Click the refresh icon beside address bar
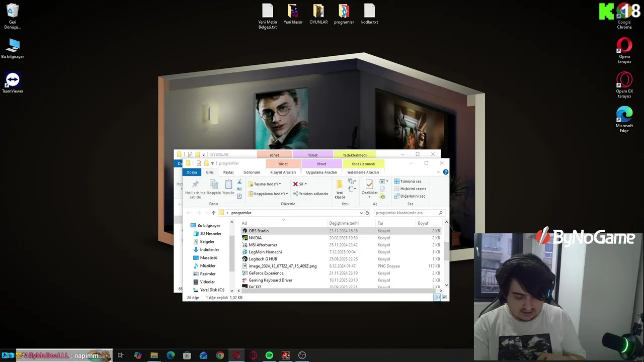644x362 pixels. [367, 213]
